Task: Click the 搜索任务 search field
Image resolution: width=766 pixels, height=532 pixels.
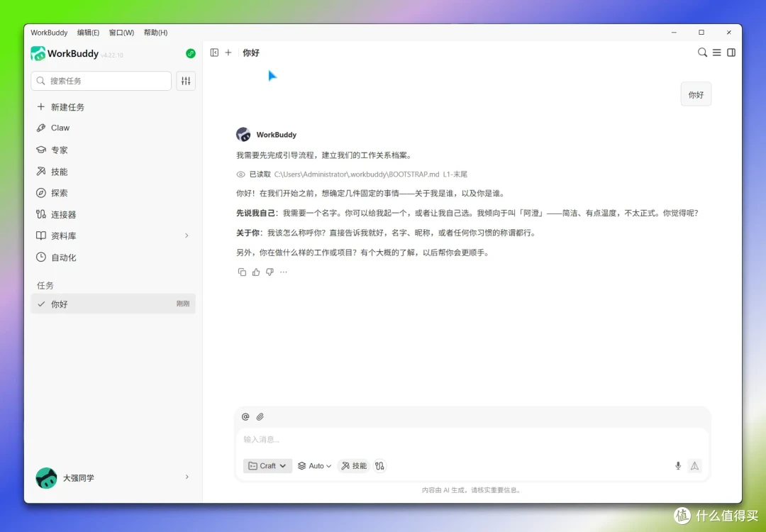Action: pyautogui.click(x=101, y=81)
